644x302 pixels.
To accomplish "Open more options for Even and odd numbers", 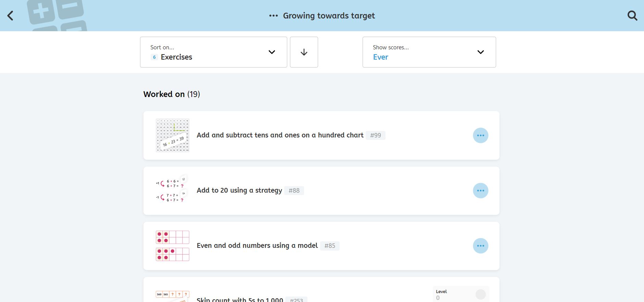I will coord(480,246).
